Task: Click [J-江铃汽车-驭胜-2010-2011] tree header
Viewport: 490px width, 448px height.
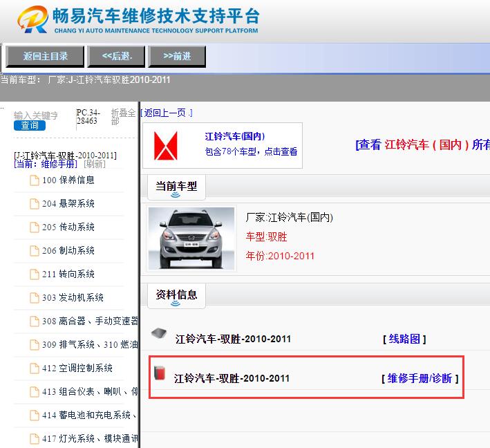Action: pos(65,156)
